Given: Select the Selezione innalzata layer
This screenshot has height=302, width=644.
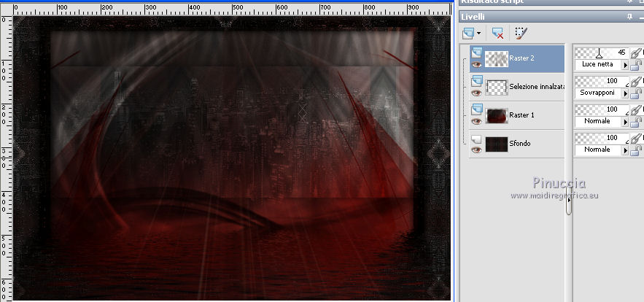Looking at the screenshot, I should [518, 87].
